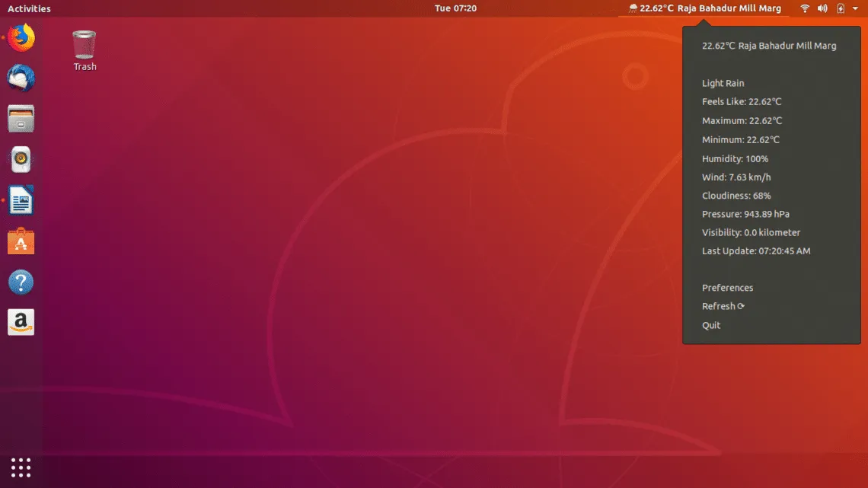Screen dimensions: 868x488
Task: Open the clock calendar dropdown
Action: tap(455, 8)
